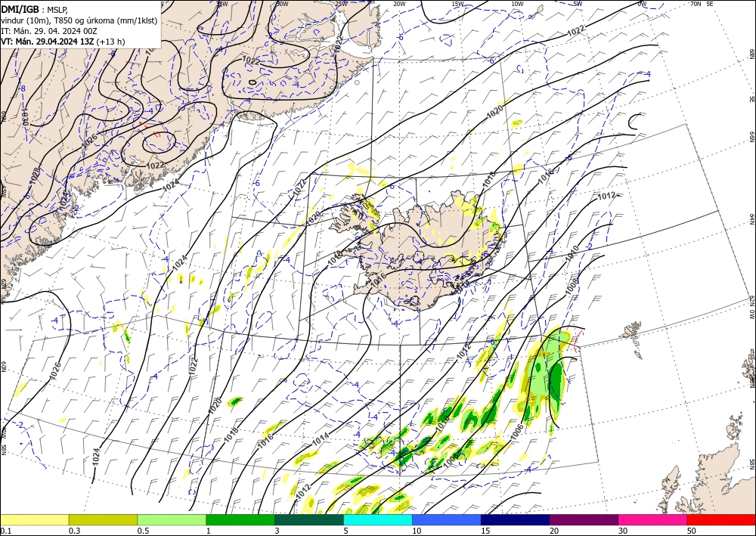Choose the purple 20–30 legend swatch
The height and width of the screenshot is (536, 756).
[584, 519]
